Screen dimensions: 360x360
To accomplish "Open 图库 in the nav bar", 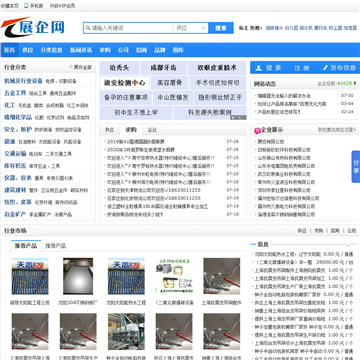I will click(x=178, y=50).
